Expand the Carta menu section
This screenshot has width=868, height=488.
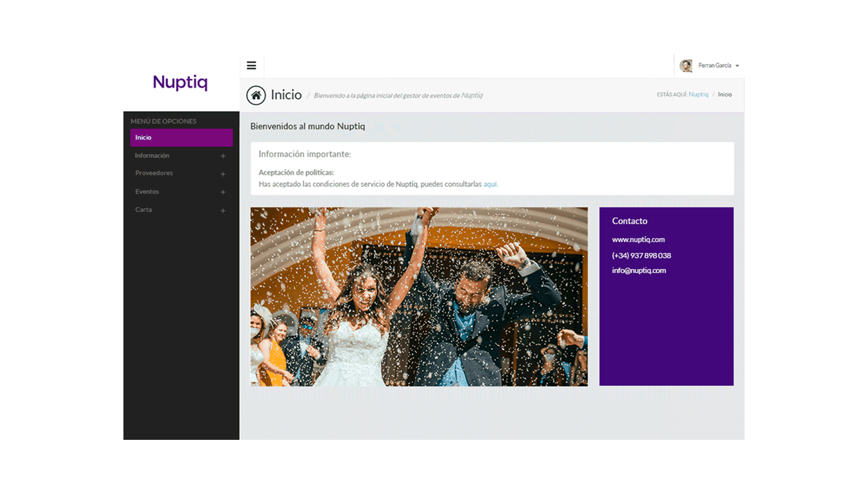(143, 210)
